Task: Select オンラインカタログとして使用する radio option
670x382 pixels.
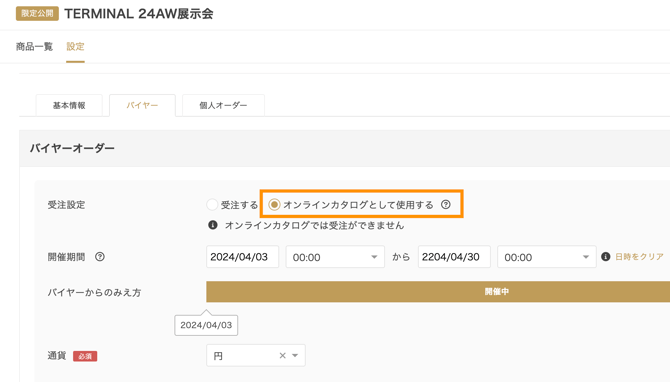Action: (x=274, y=205)
